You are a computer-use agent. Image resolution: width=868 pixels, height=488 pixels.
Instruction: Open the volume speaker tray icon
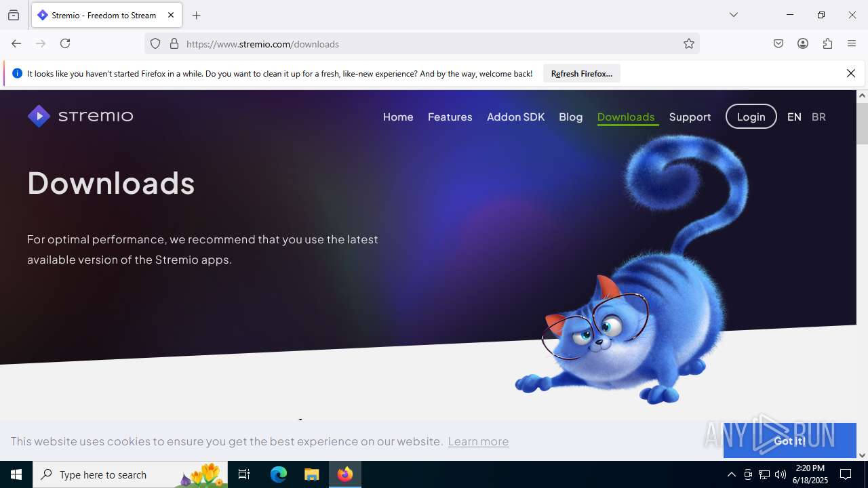[x=781, y=474]
